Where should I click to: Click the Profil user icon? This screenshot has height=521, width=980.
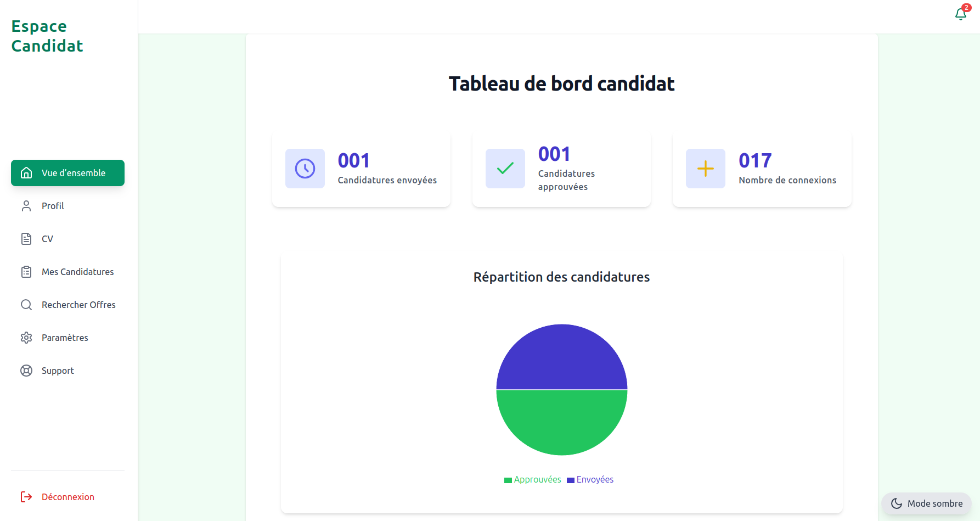(x=26, y=206)
